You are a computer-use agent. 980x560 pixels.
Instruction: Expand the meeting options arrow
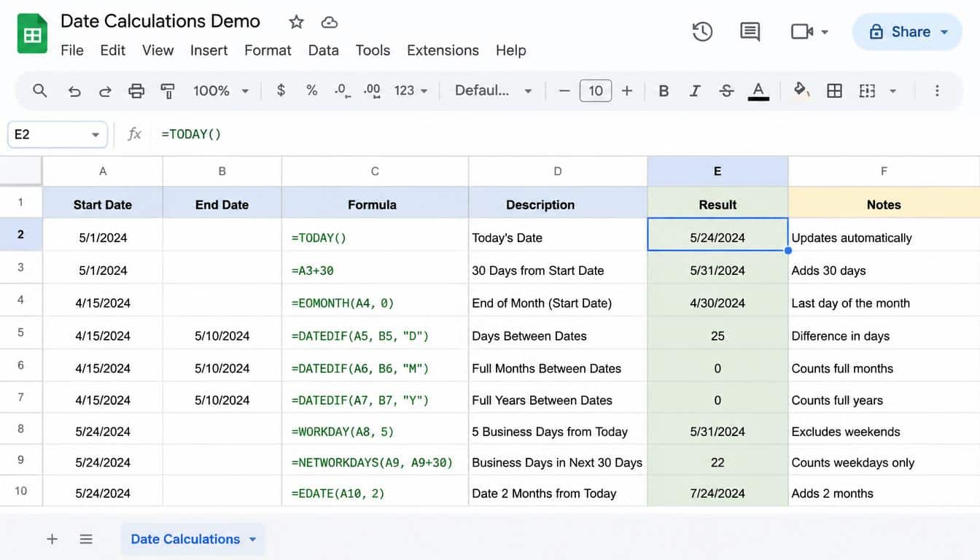(x=825, y=32)
